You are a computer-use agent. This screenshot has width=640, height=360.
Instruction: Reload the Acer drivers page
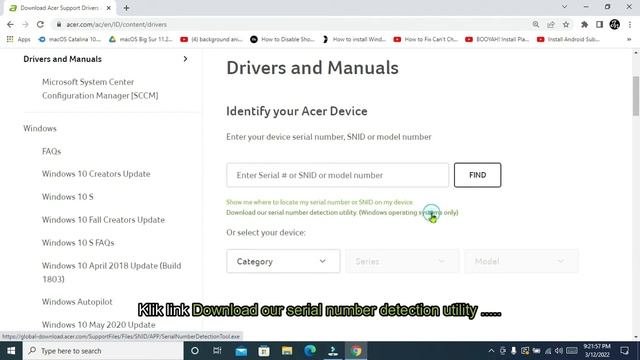(x=40, y=24)
